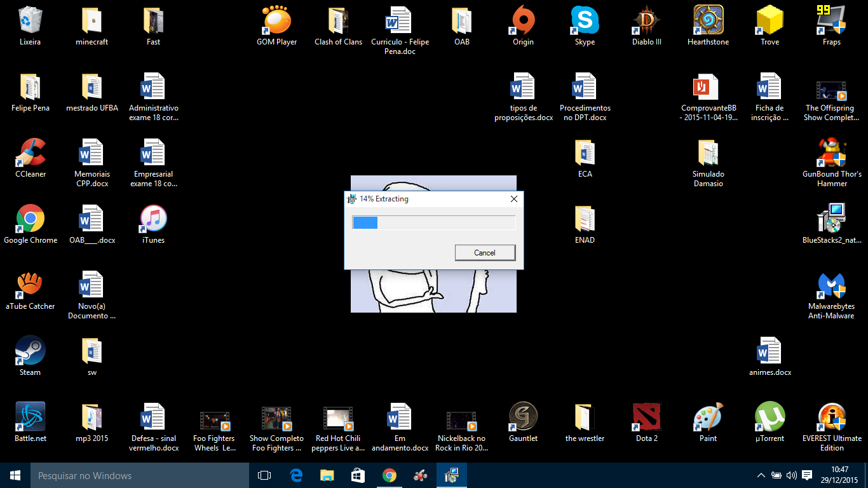Open the Windows Store taskbar icon

358,475
